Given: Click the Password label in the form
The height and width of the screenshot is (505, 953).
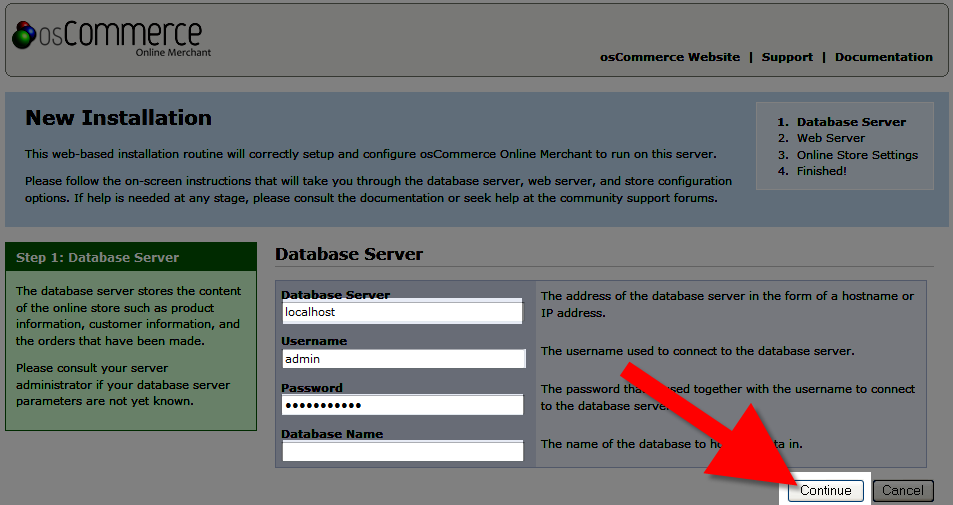Looking at the screenshot, I should (x=312, y=388).
